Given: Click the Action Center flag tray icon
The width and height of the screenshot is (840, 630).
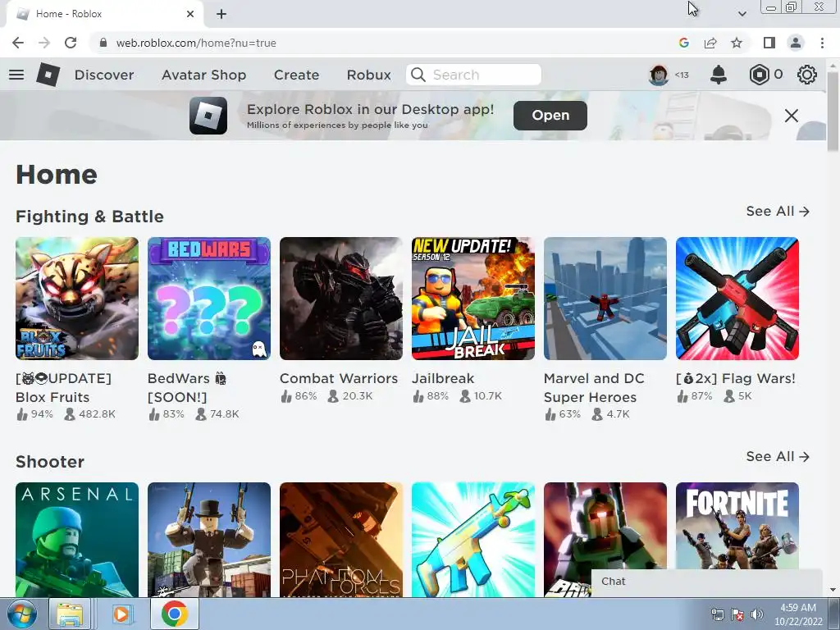Looking at the screenshot, I should [x=737, y=614].
